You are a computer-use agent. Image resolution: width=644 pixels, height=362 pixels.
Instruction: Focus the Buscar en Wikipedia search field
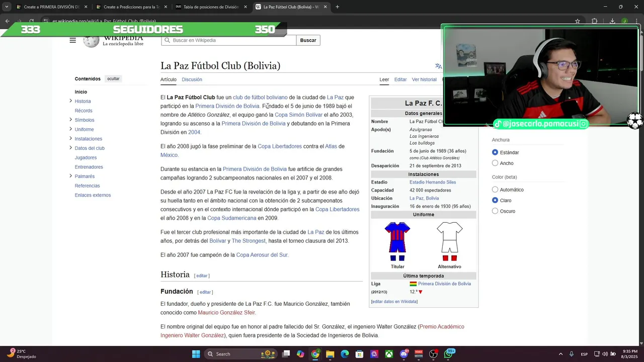[229, 40]
